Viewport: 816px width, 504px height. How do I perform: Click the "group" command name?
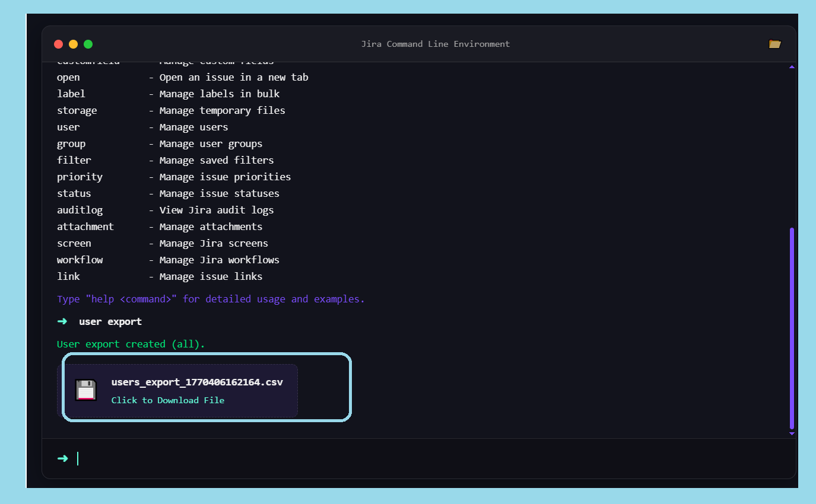click(71, 143)
